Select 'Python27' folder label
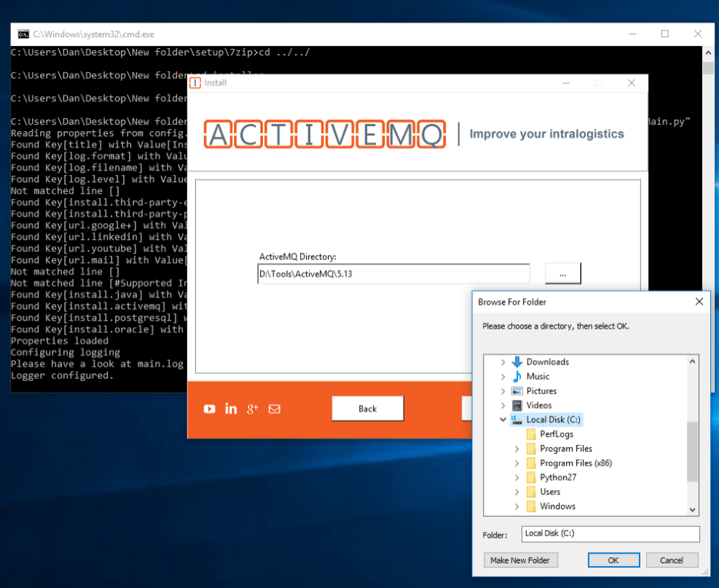Image resolution: width=719 pixels, height=588 pixels. pyautogui.click(x=558, y=477)
